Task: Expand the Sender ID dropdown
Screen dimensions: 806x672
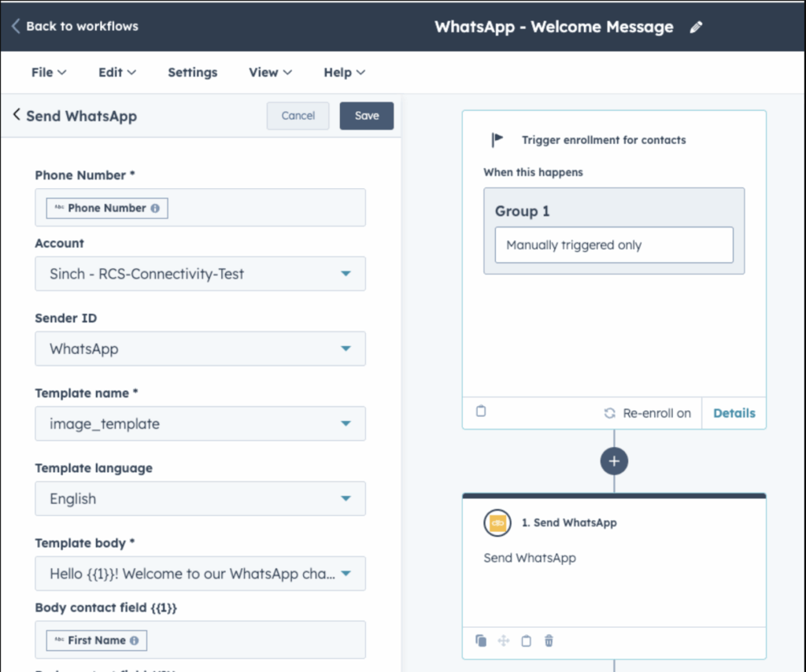Action: tap(200, 349)
